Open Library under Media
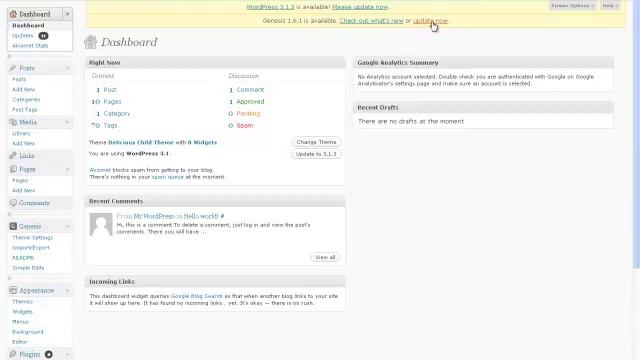This screenshot has width=640, height=360. [x=21, y=133]
